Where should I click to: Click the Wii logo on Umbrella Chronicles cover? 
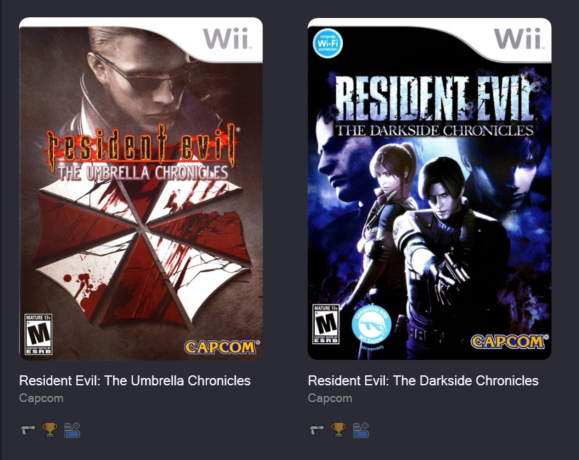[226, 38]
